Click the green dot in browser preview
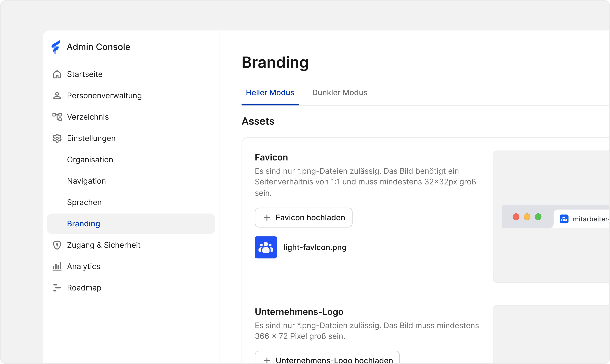The image size is (610, 364). click(538, 217)
